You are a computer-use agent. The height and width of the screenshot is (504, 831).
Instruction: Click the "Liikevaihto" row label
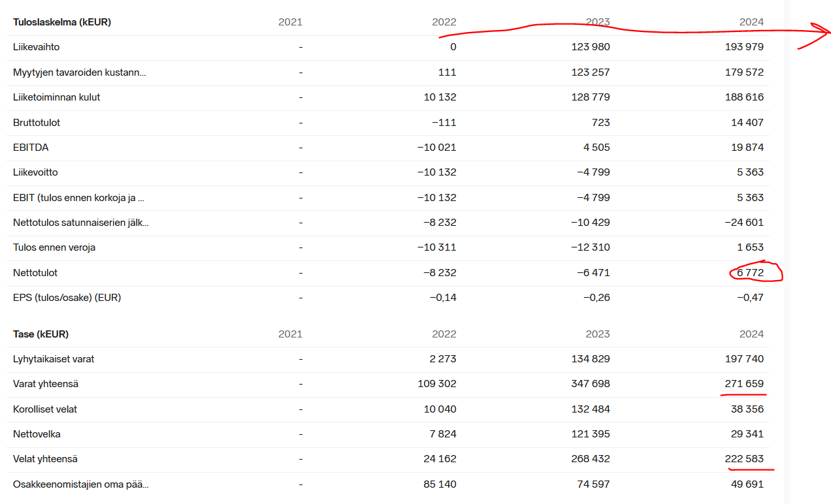(x=37, y=47)
